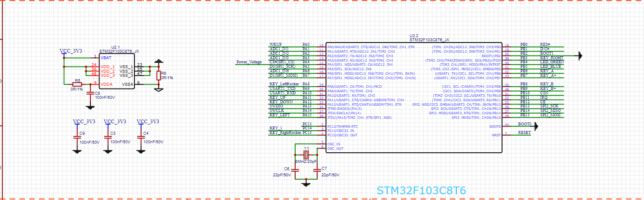Click ground symbol below capacitor C4
Viewport: 644px width, 200px height.
click(x=141, y=151)
